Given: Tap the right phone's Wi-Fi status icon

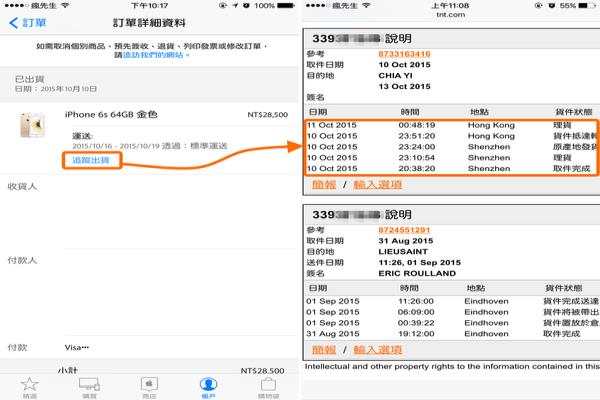Looking at the screenshot, I should pos(367,5).
